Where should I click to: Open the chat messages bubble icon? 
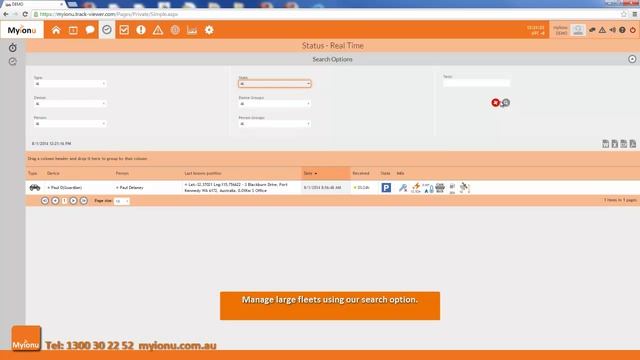pyautogui.click(x=90, y=30)
